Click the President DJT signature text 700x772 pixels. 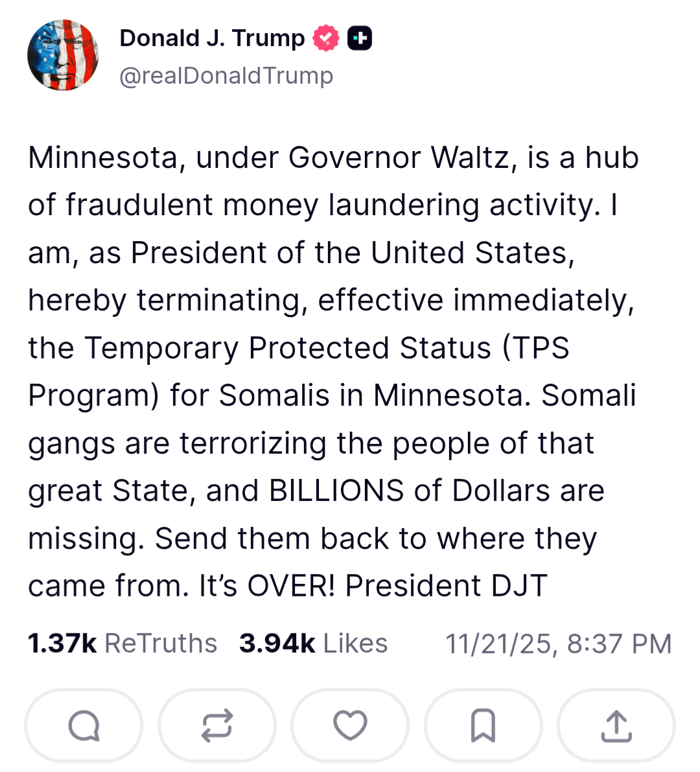tap(446, 586)
